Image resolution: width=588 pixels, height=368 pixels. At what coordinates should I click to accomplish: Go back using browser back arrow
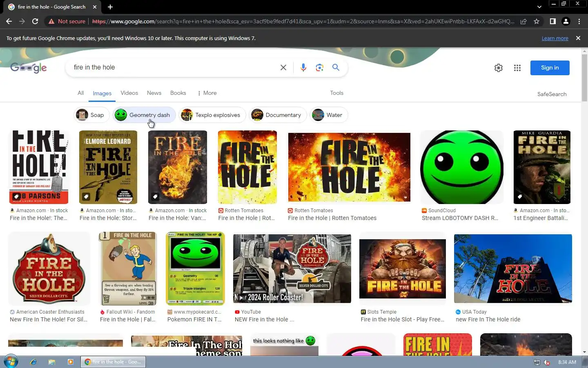pyautogui.click(x=9, y=21)
